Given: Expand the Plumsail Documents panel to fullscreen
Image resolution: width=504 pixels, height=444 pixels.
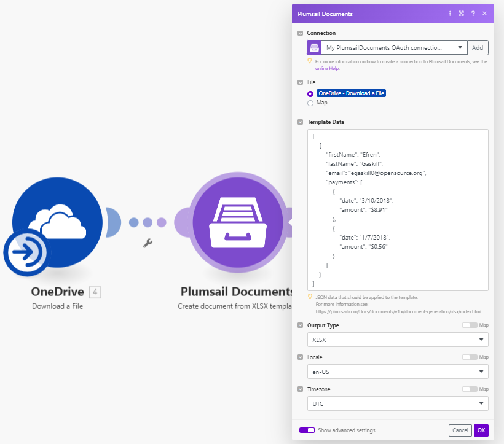Looking at the screenshot, I should point(461,14).
